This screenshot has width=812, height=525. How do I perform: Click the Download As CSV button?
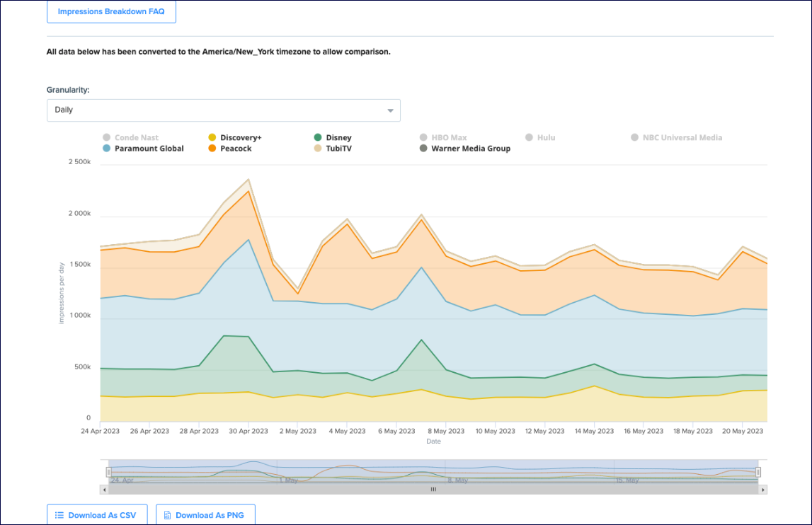click(x=96, y=514)
